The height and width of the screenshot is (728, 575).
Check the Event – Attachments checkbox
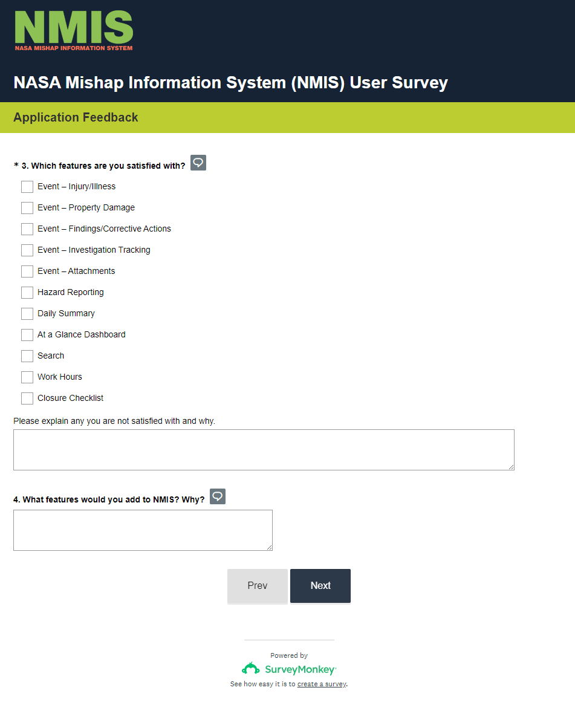27,271
